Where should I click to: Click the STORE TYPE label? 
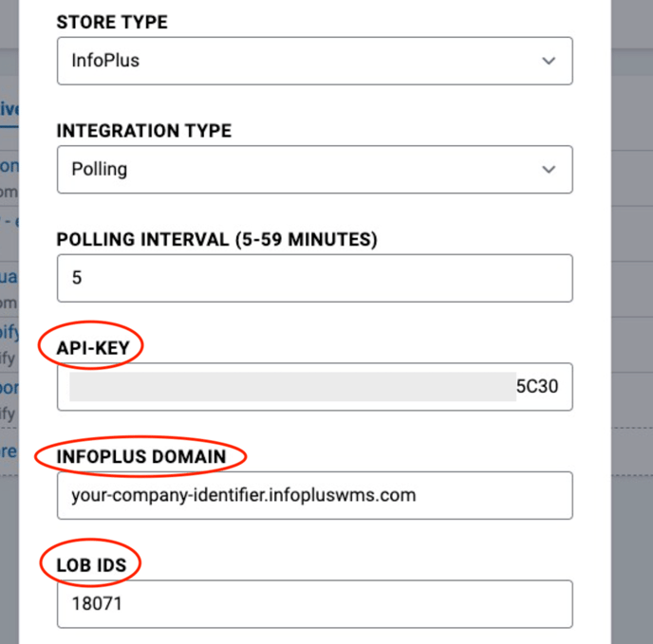coord(112,22)
